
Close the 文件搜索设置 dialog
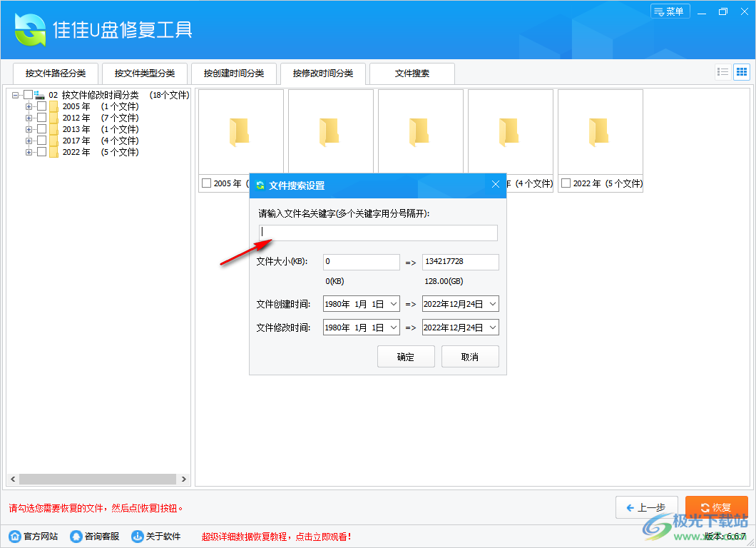[x=495, y=184]
